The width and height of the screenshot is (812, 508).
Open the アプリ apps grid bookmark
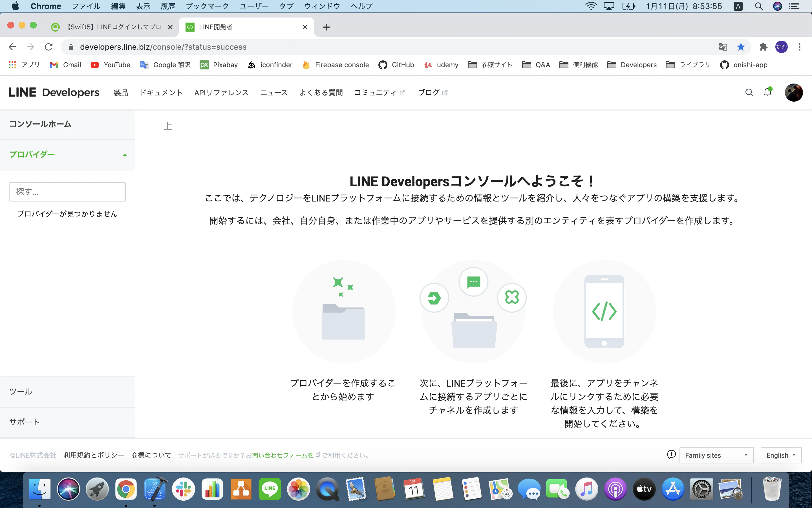pos(24,65)
